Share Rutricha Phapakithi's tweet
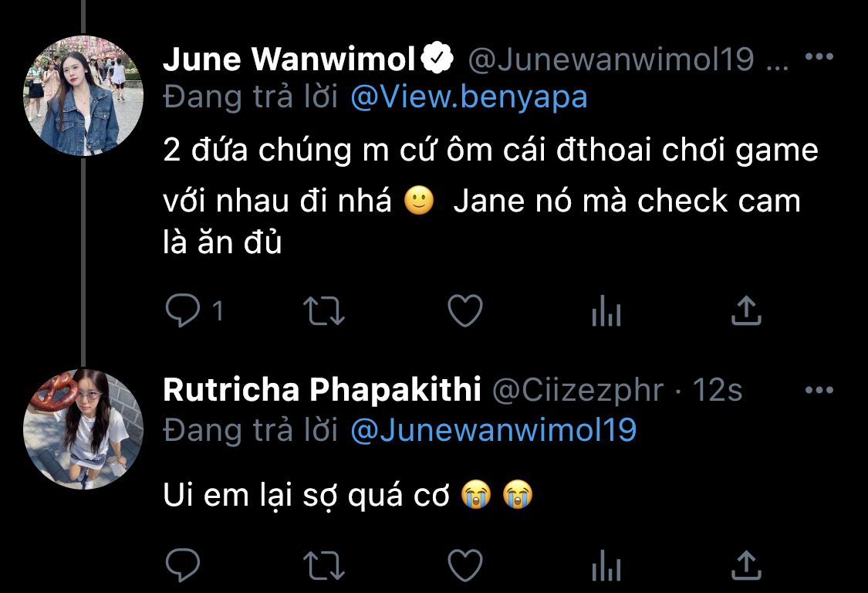The image size is (868, 593). point(746,565)
